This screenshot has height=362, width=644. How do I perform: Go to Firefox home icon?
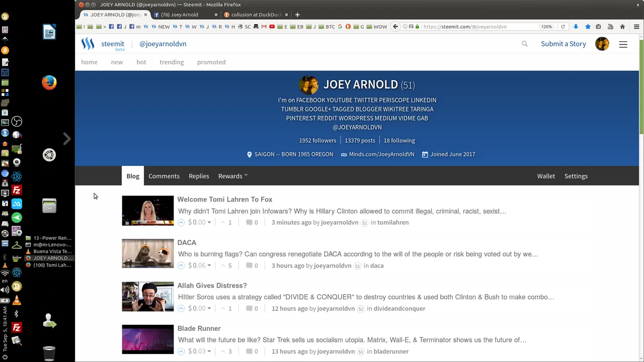622,27
